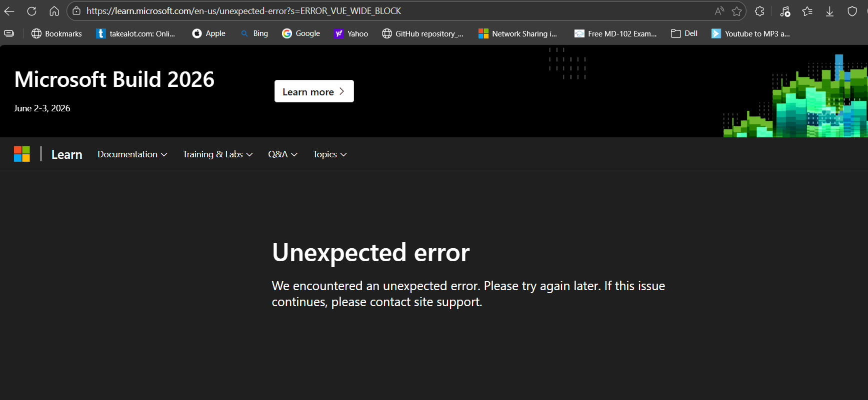Screen dimensions: 868x400
Task: Activate the Read aloud icon
Action: point(719,11)
